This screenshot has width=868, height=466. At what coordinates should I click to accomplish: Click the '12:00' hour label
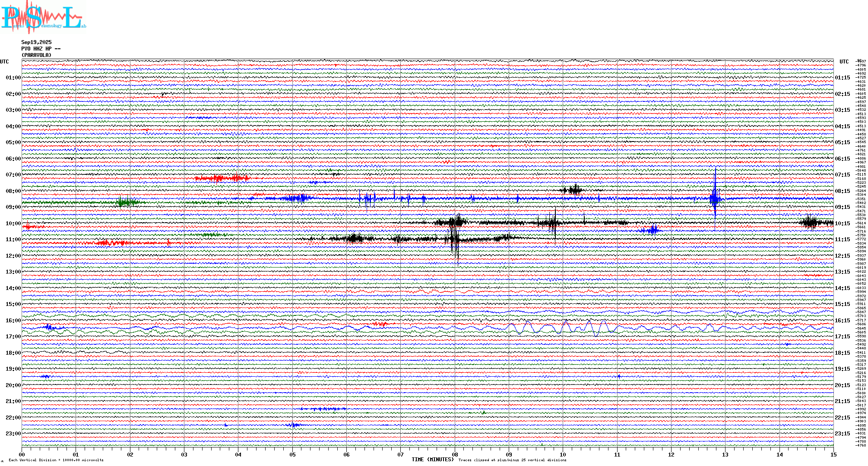pos(13,256)
